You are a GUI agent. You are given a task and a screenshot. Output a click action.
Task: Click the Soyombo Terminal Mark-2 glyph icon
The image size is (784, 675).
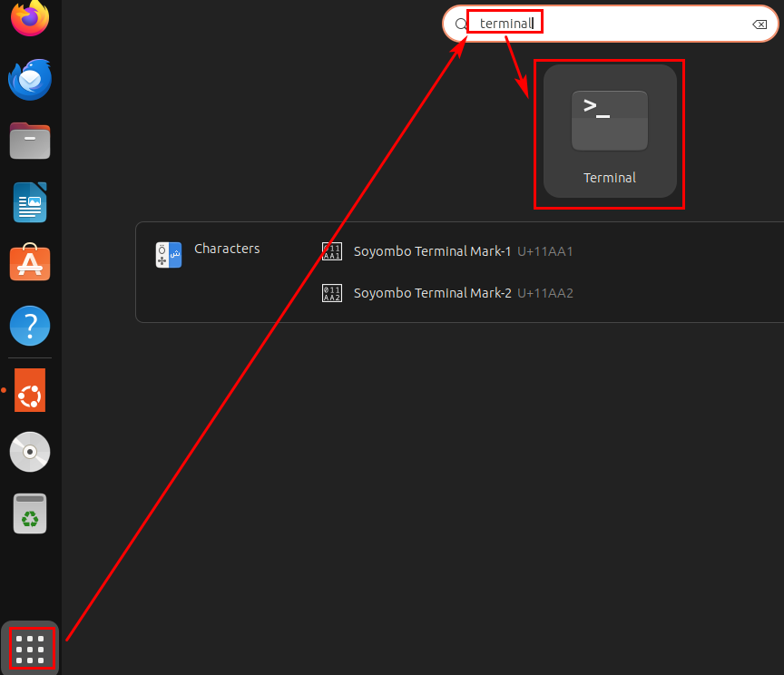coord(332,293)
